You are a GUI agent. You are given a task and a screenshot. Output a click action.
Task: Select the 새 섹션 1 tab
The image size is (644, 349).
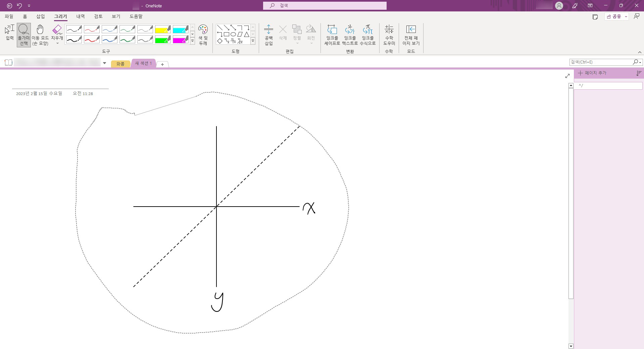144,63
